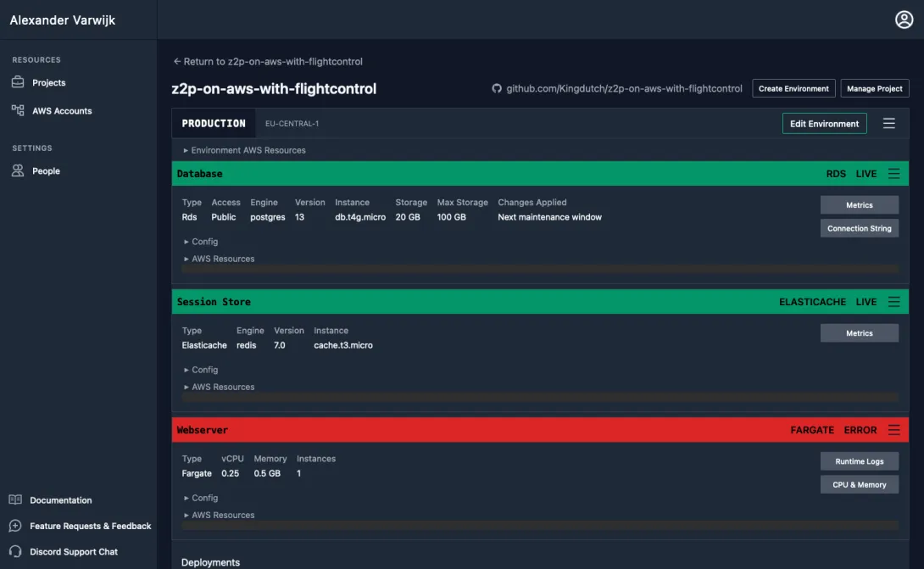
Task: Open the Webserver card options menu icon
Action: click(x=893, y=429)
